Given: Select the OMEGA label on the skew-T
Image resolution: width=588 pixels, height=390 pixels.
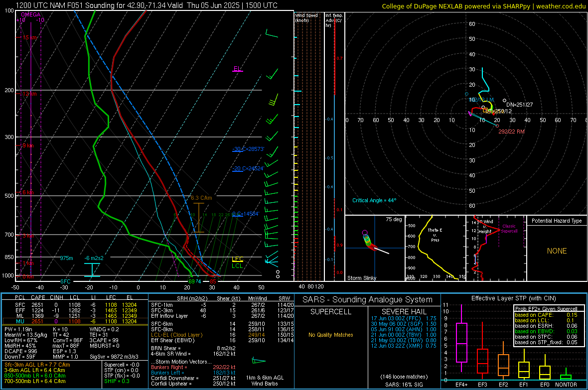Looking at the screenshot, I should (30, 14).
